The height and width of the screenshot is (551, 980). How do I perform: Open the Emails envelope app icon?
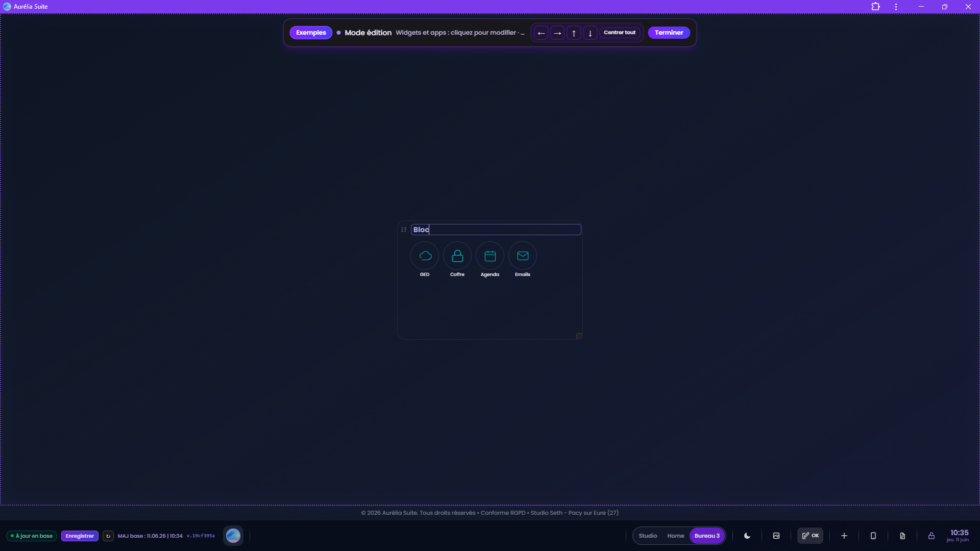coord(523,256)
